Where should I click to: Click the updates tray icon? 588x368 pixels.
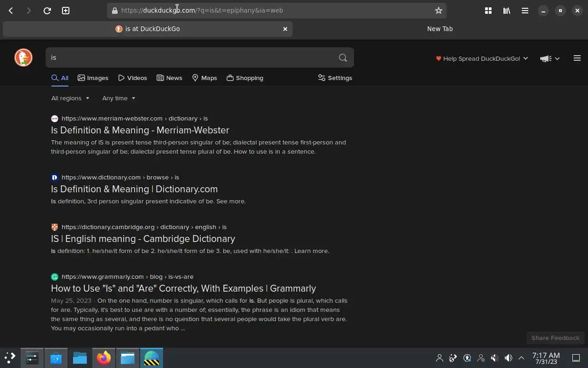(x=467, y=358)
